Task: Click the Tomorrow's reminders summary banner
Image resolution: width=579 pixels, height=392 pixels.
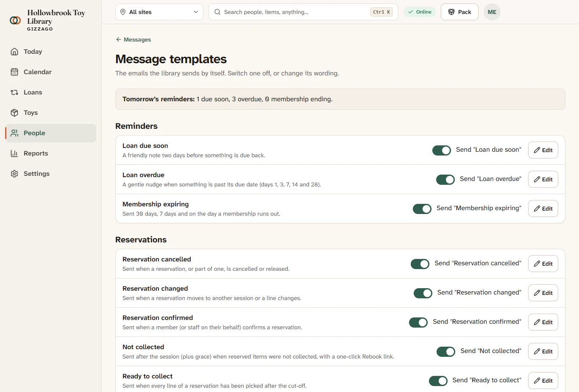Action: coord(340,99)
